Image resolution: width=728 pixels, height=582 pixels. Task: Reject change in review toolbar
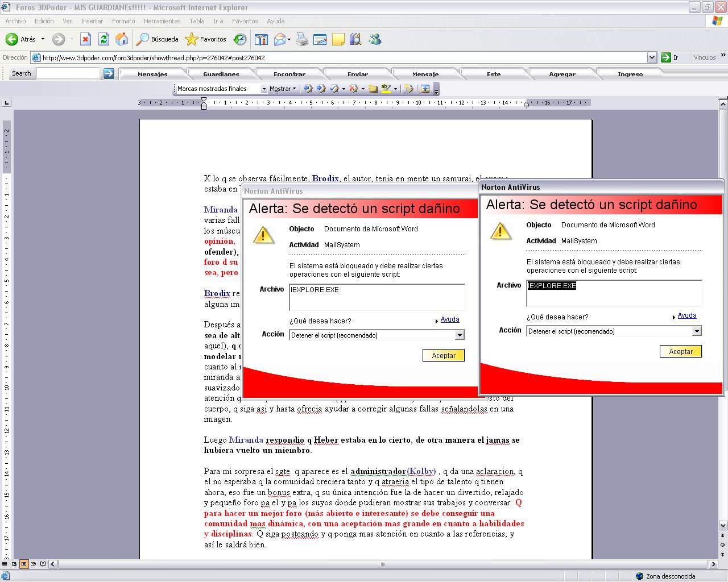click(x=353, y=89)
